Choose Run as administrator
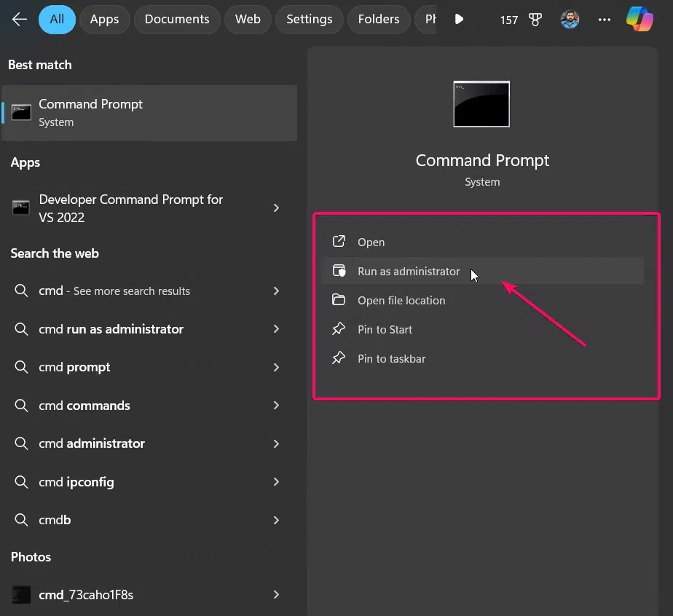 tap(482, 271)
